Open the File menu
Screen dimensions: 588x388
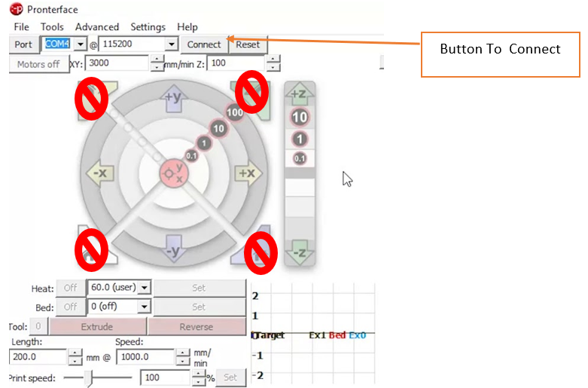coord(21,27)
